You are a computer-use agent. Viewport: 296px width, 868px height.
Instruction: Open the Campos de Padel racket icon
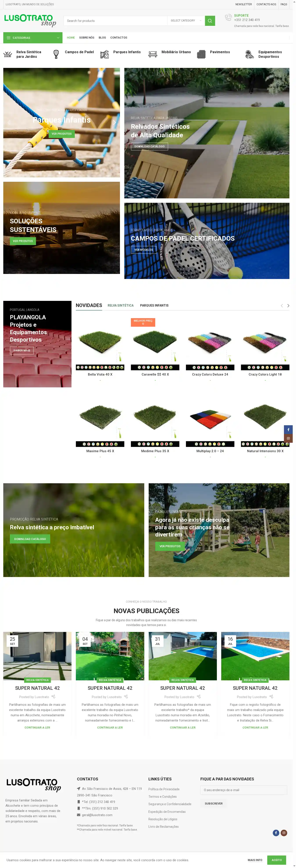click(56, 54)
